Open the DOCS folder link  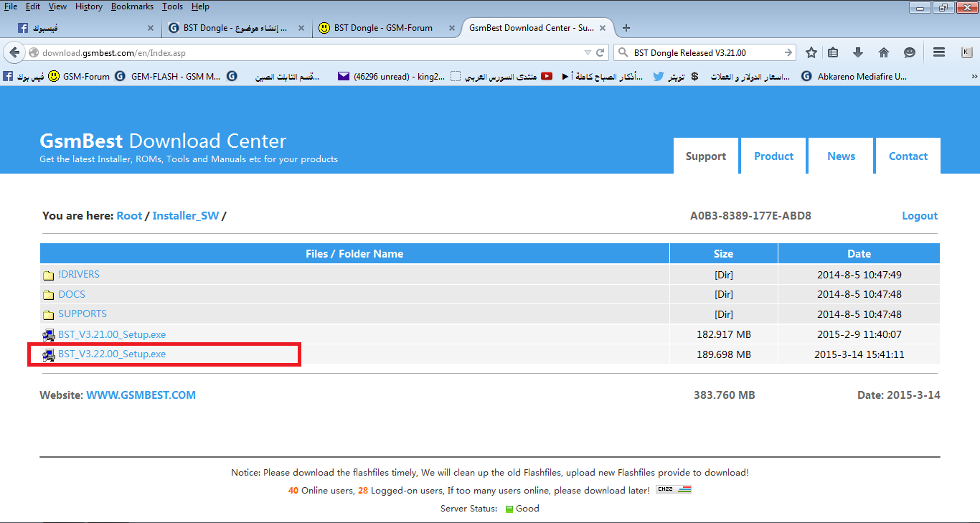[72, 295]
